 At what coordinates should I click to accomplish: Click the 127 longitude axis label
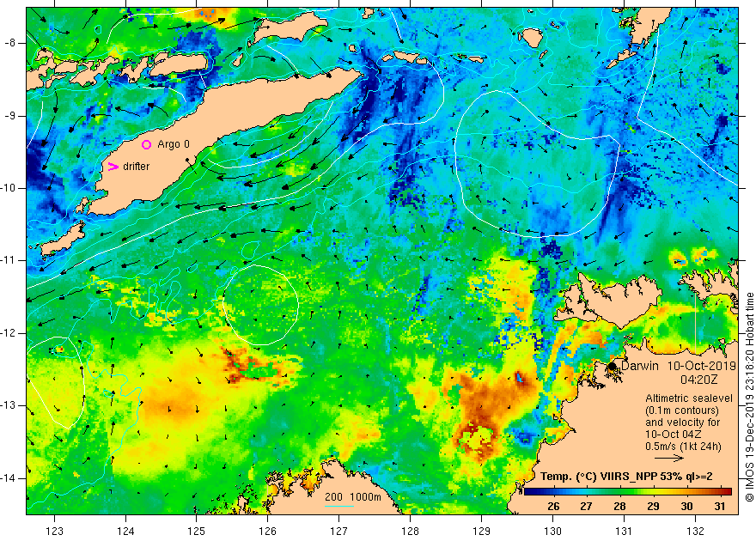pos(339,531)
